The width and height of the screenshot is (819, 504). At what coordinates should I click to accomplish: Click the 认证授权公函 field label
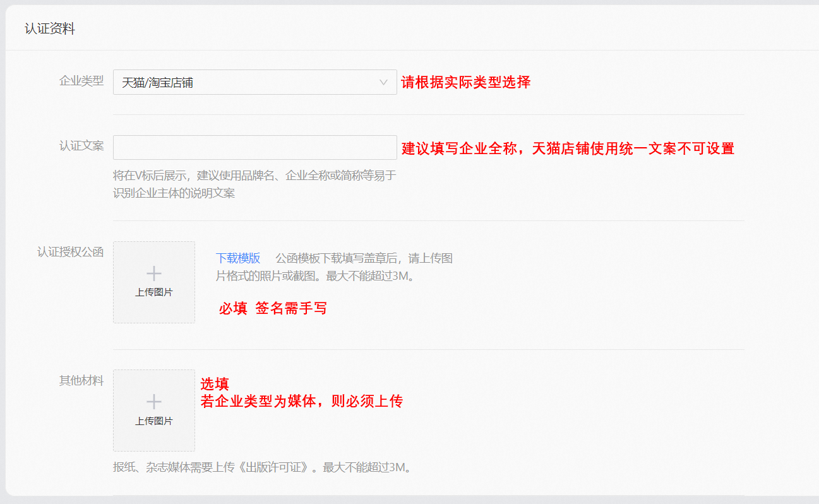[x=71, y=252]
